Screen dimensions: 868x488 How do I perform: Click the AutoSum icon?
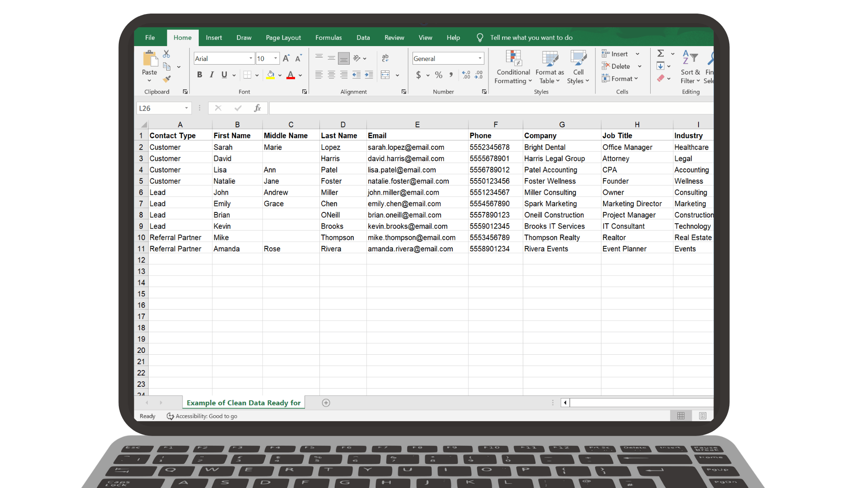[661, 53]
